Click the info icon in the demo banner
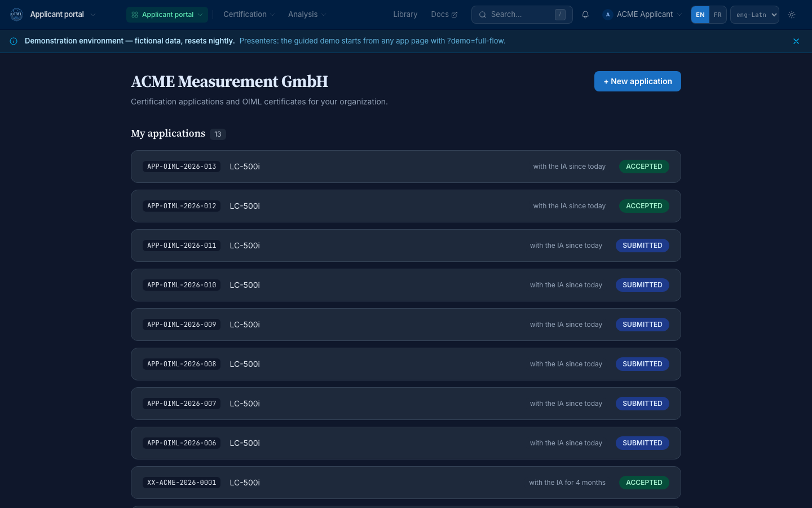Image resolution: width=812 pixels, height=508 pixels. coord(14,41)
